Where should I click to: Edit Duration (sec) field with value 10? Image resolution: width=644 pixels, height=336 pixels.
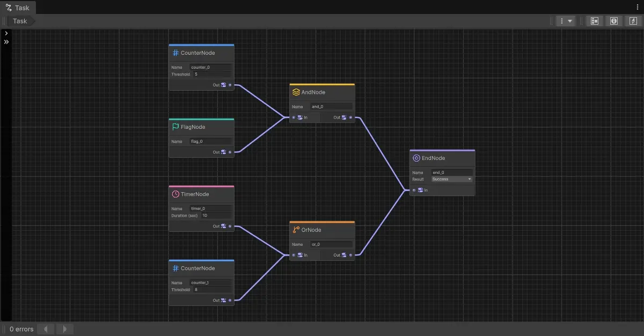click(x=216, y=215)
